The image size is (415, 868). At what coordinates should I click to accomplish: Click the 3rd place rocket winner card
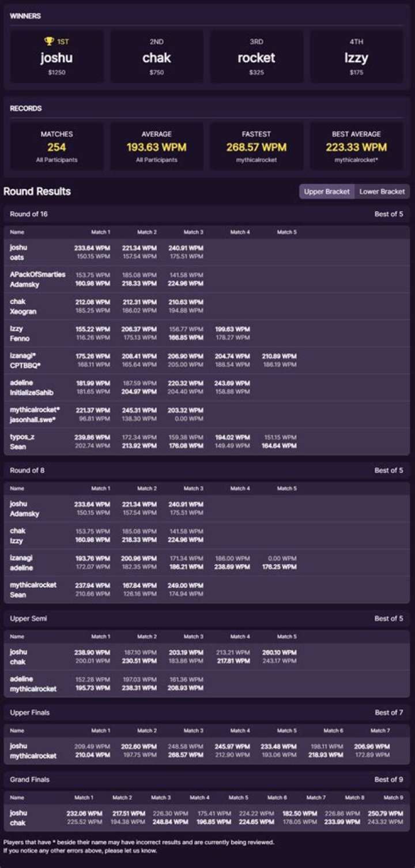[x=256, y=57]
